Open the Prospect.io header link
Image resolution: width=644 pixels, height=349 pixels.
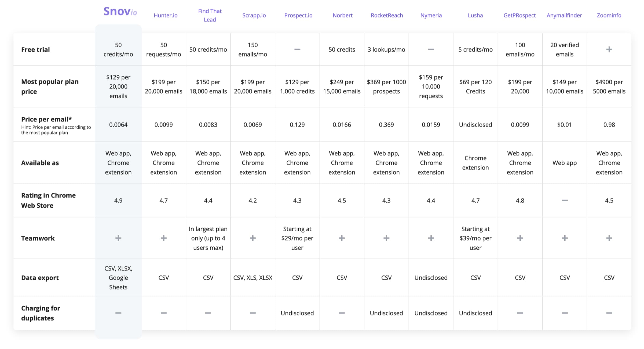(x=298, y=15)
